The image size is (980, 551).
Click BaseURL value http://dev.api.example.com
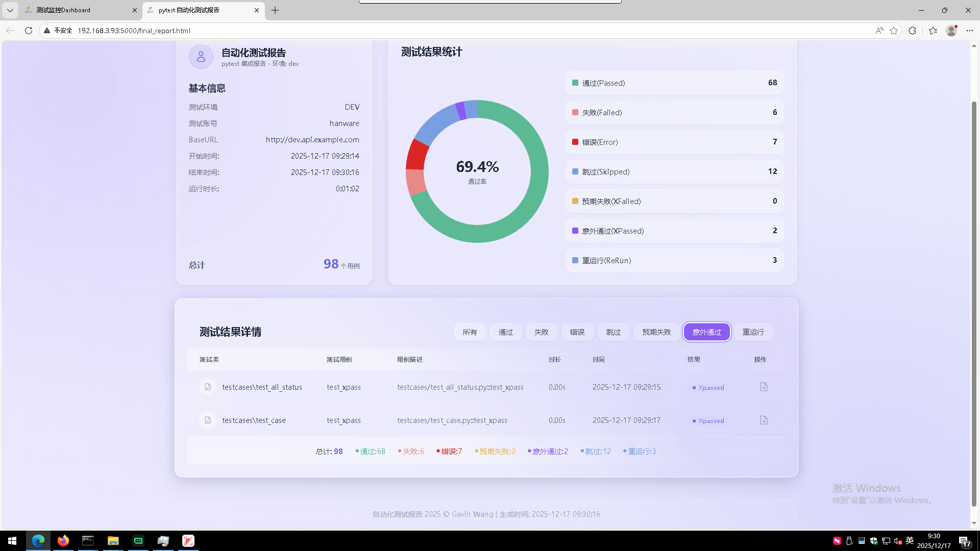point(312,140)
